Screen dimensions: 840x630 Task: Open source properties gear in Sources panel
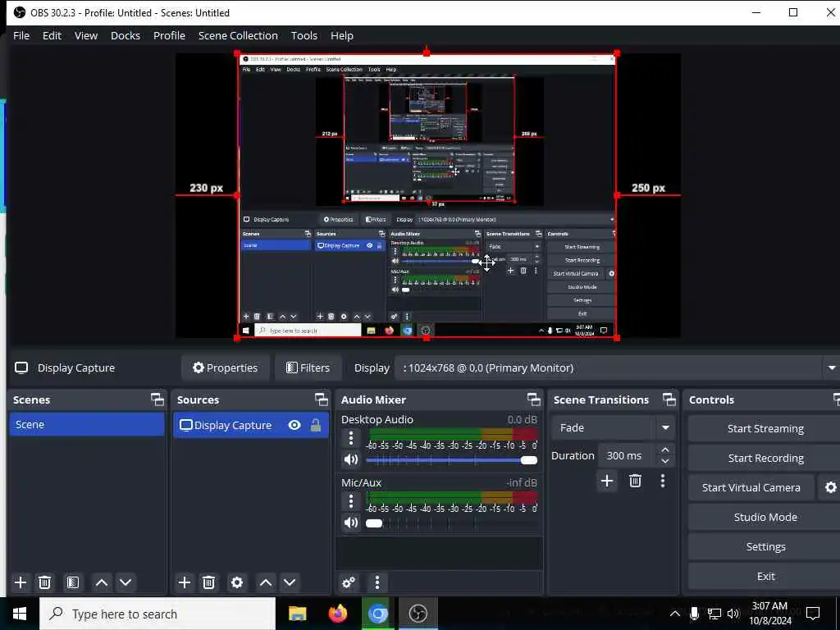(x=237, y=582)
